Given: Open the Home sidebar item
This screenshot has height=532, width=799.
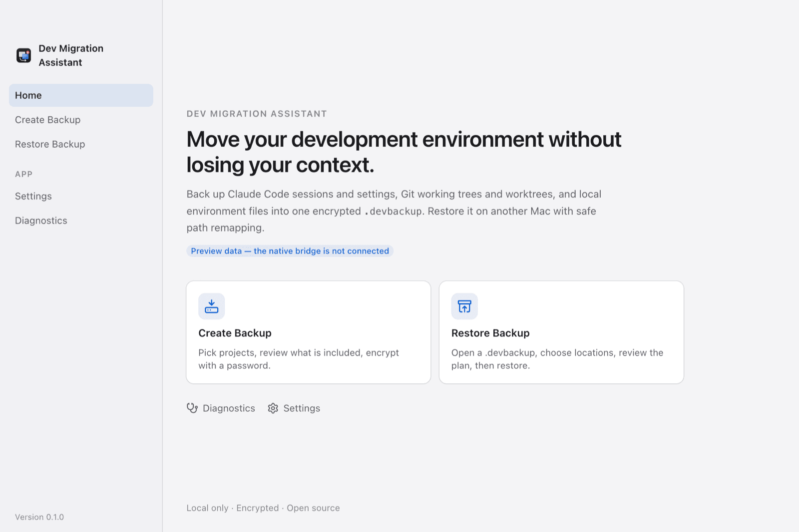Looking at the screenshot, I should [81, 95].
